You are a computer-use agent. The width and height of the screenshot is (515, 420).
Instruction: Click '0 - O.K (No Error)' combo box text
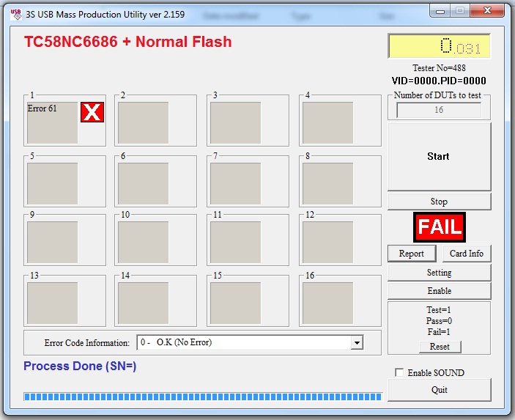tap(176, 342)
